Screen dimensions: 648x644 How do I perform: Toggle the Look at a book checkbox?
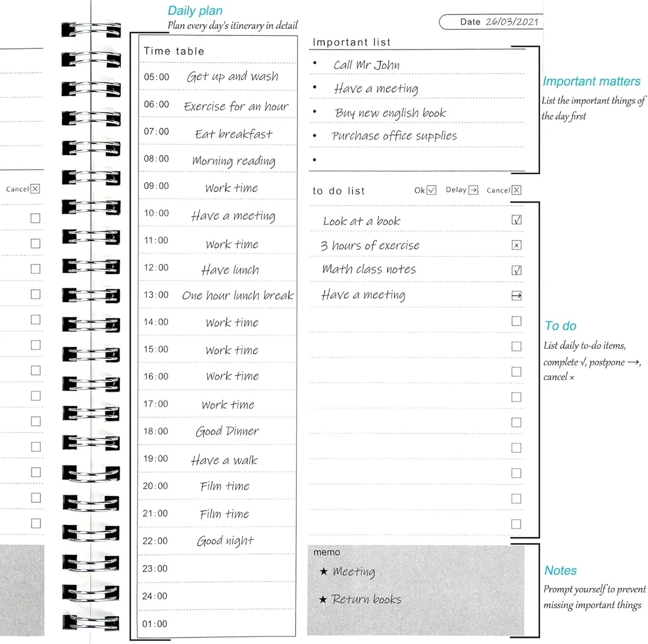pos(517,220)
